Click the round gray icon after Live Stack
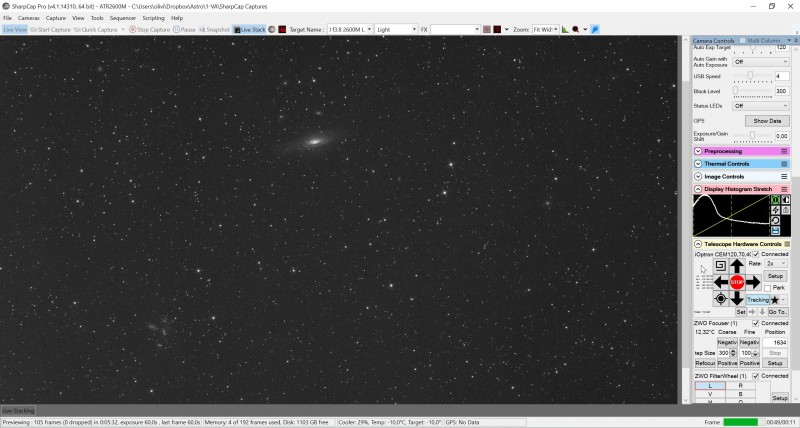 [272, 30]
